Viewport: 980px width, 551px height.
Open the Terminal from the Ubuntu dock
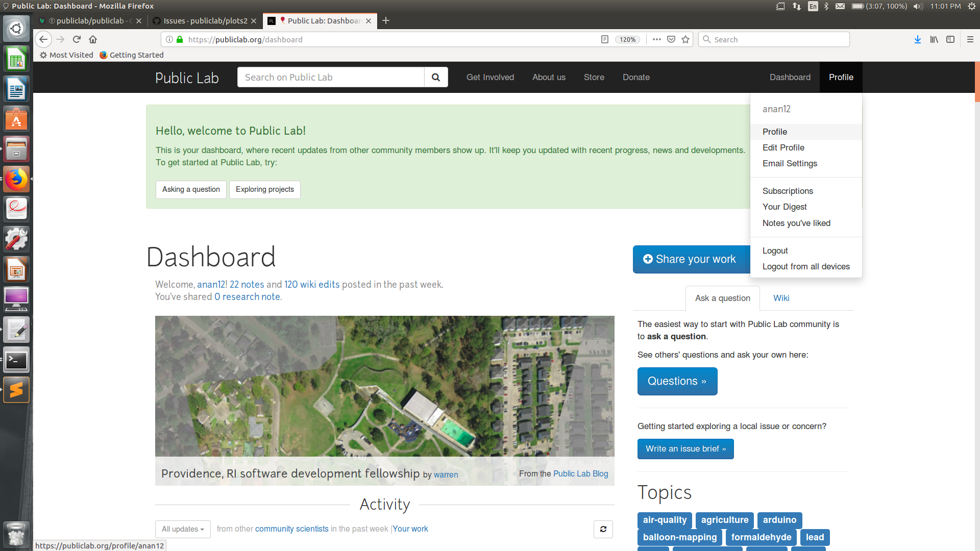[x=16, y=360]
